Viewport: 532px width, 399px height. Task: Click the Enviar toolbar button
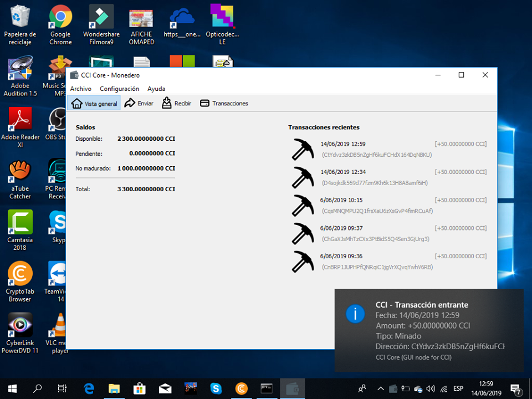139,103
